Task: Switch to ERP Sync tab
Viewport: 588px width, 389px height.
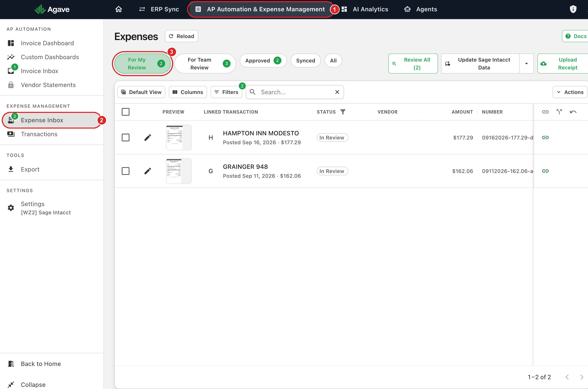Action: click(159, 9)
